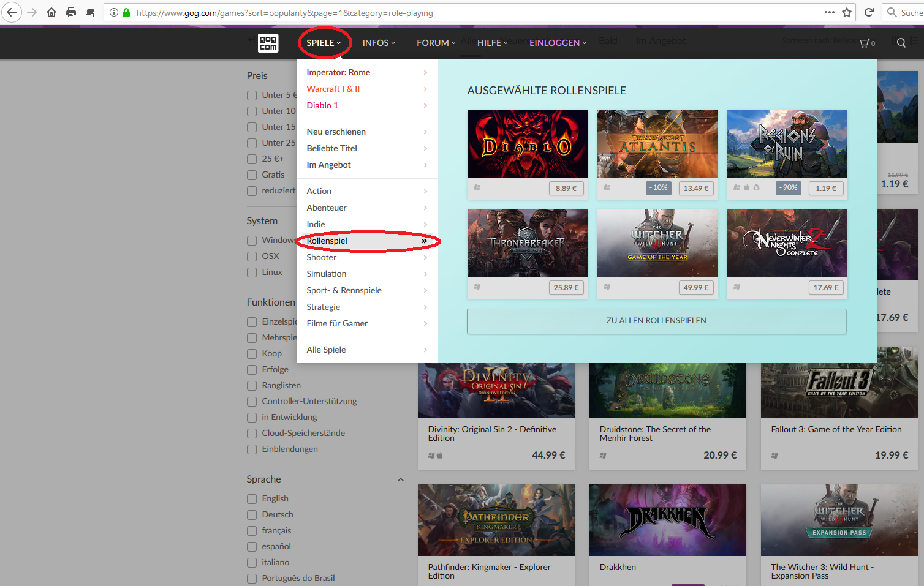Image resolution: width=924 pixels, height=586 pixels.
Task: Expand the HILFE dropdown
Action: [x=493, y=43]
